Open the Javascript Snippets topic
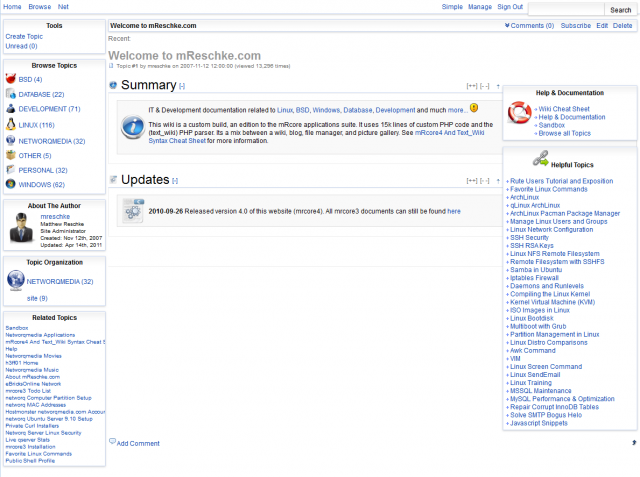640x477 pixels. (x=539, y=423)
